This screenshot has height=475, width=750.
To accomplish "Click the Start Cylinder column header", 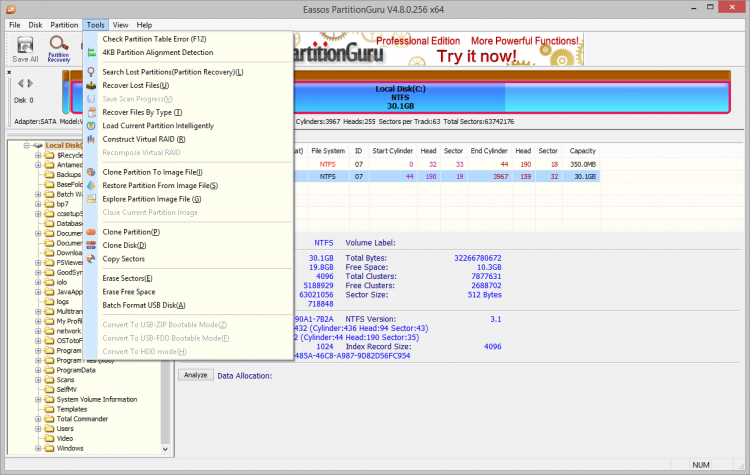I will coord(392,151).
